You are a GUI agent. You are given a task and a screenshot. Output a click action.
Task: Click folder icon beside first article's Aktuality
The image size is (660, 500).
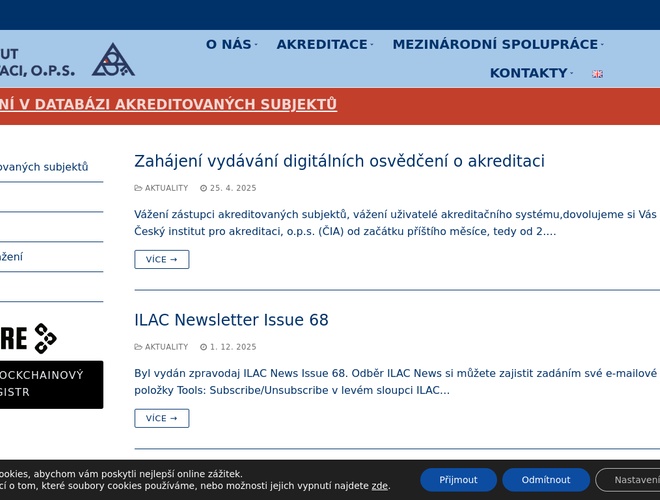(138, 188)
